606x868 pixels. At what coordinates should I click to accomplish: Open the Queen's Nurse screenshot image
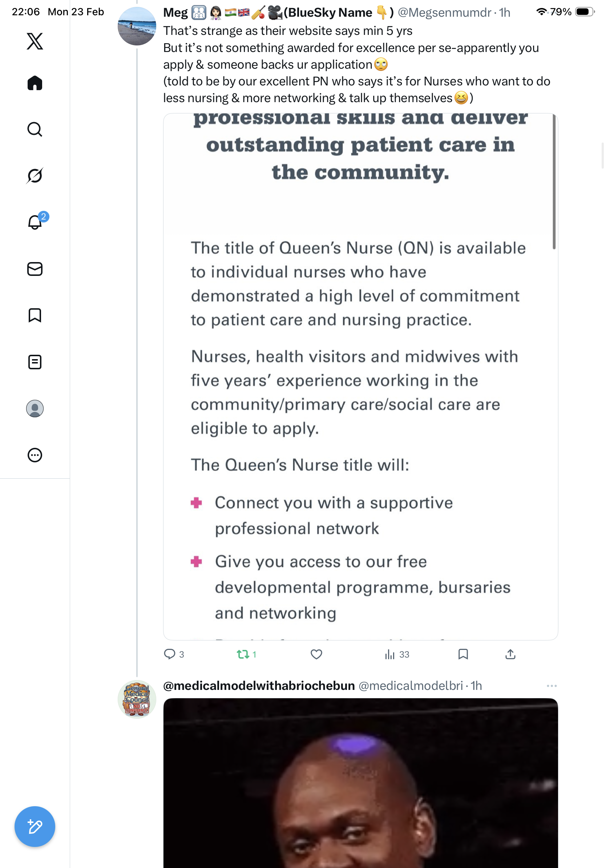360,376
